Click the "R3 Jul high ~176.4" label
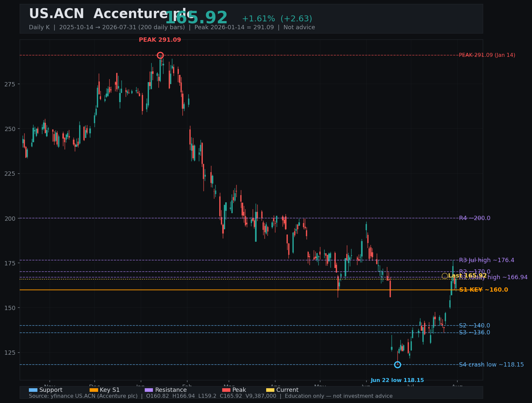 [x=487, y=260]
